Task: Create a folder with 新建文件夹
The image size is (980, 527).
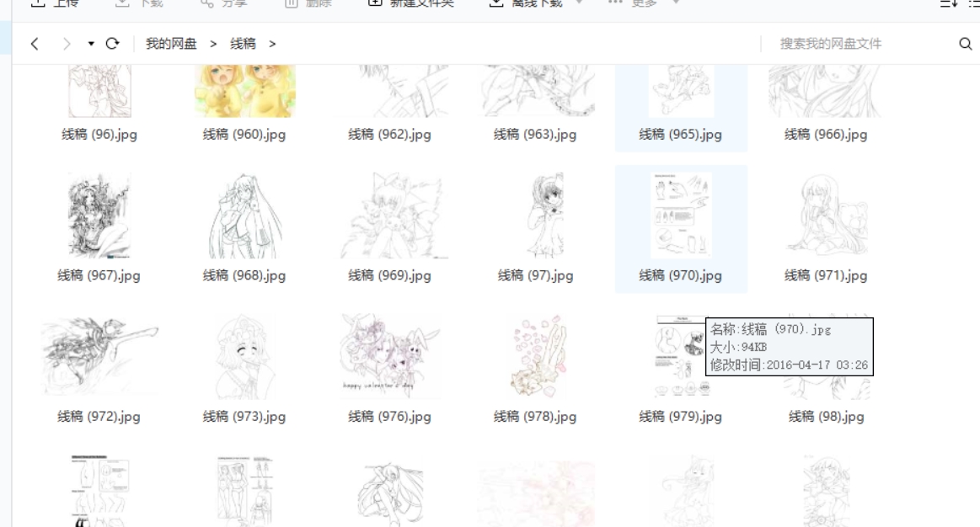Action: pyautogui.click(x=410, y=3)
